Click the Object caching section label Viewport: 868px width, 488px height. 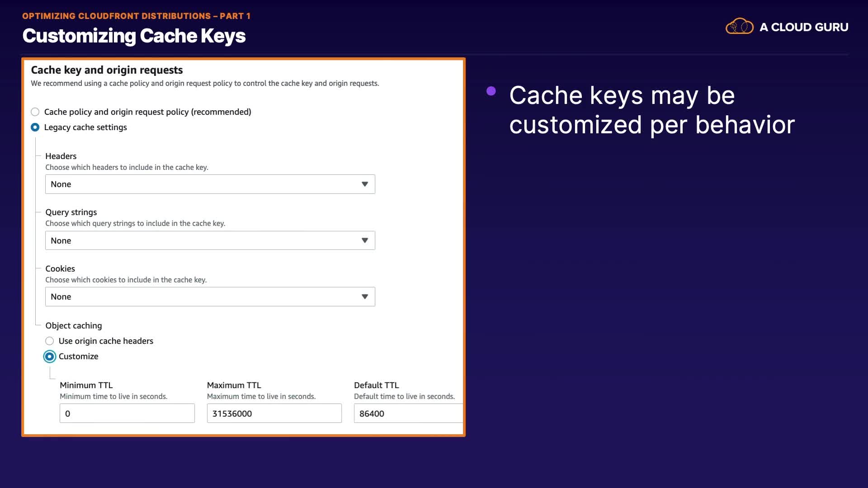pyautogui.click(x=74, y=326)
